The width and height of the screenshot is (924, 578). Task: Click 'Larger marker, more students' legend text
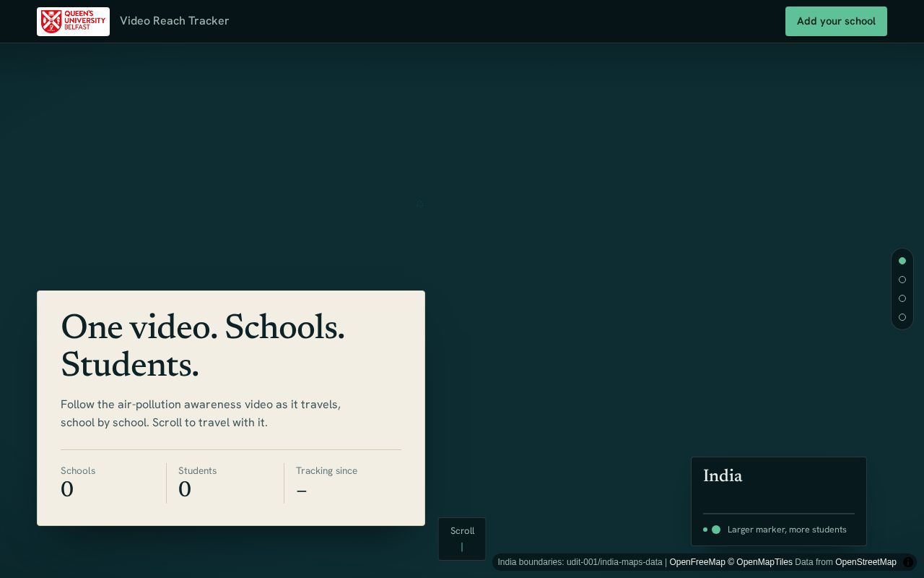coord(787,530)
